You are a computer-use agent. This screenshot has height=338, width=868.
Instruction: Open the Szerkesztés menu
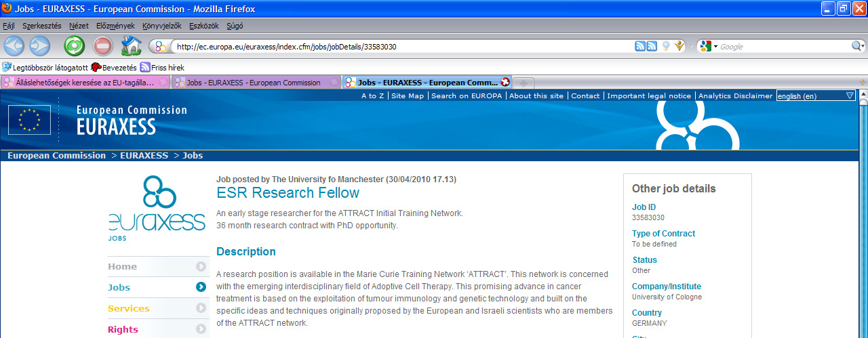click(x=42, y=26)
